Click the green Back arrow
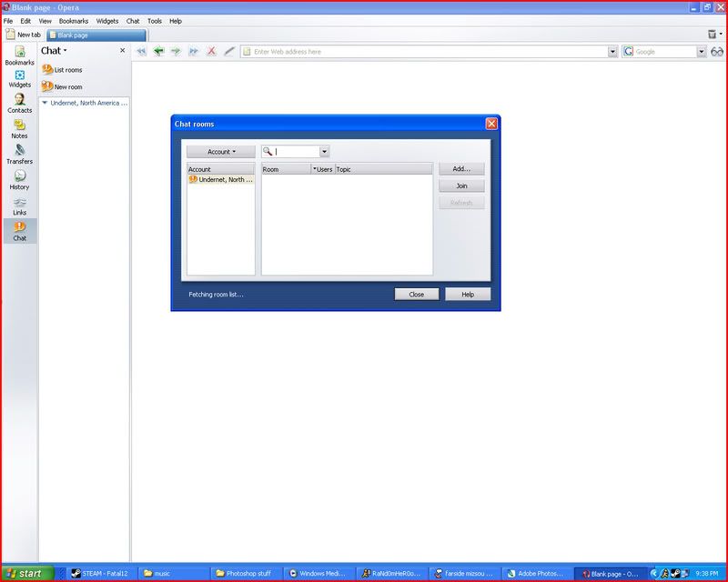Image resolution: width=728 pixels, height=582 pixels. point(158,52)
